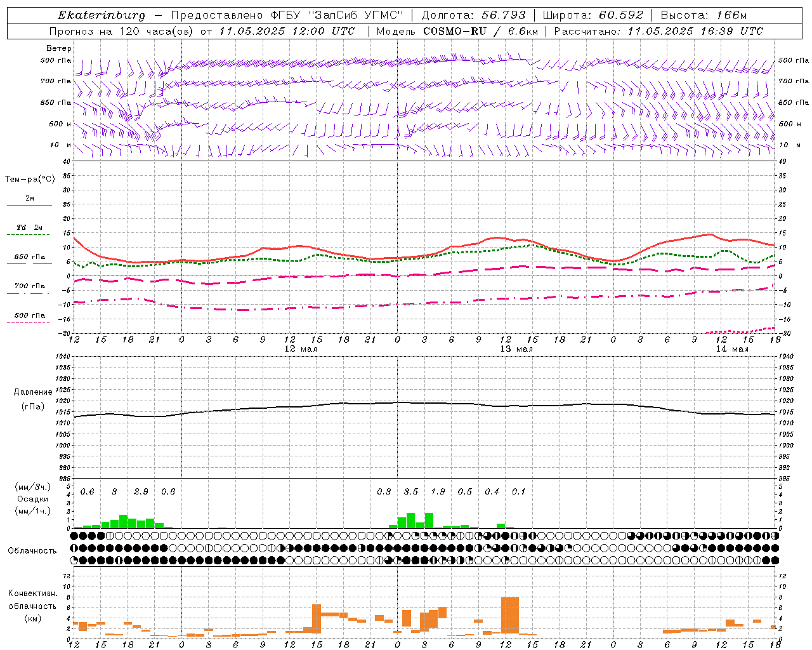Click the 700 гПа temperature legend entry
This screenshot has width=812, height=650.
pos(29,286)
